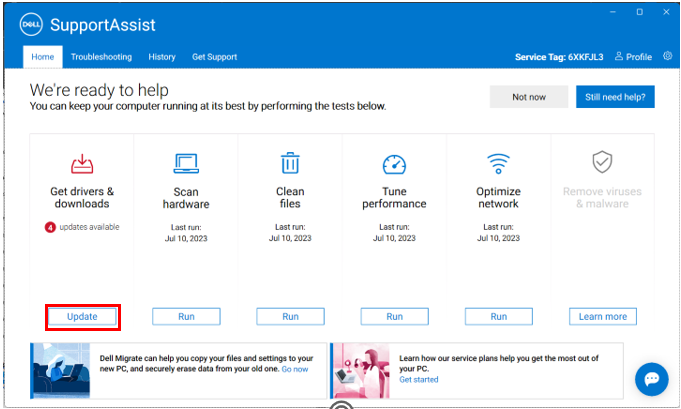Image resolution: width=681 pixels, height=409 pixels.
Task: Click the Tune performance gauge icon
Action: click(394, 164)
